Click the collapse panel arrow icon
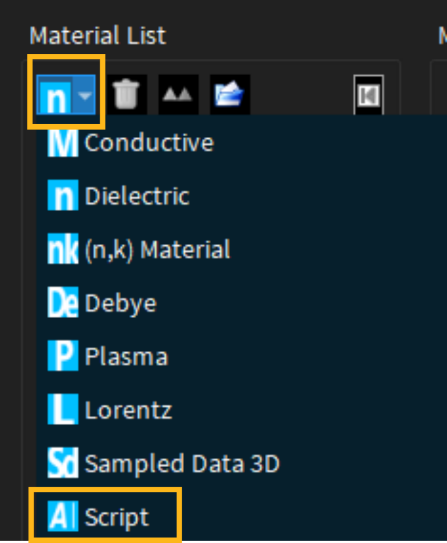The height and width of the screenshot is (543, 447). point(368,95)
